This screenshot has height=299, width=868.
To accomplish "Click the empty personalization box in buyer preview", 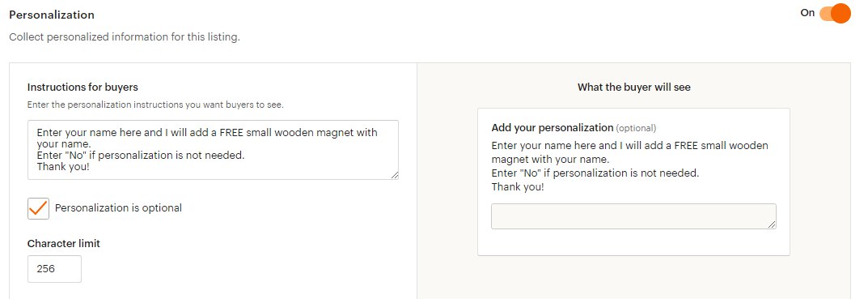I will pos(633,216).
